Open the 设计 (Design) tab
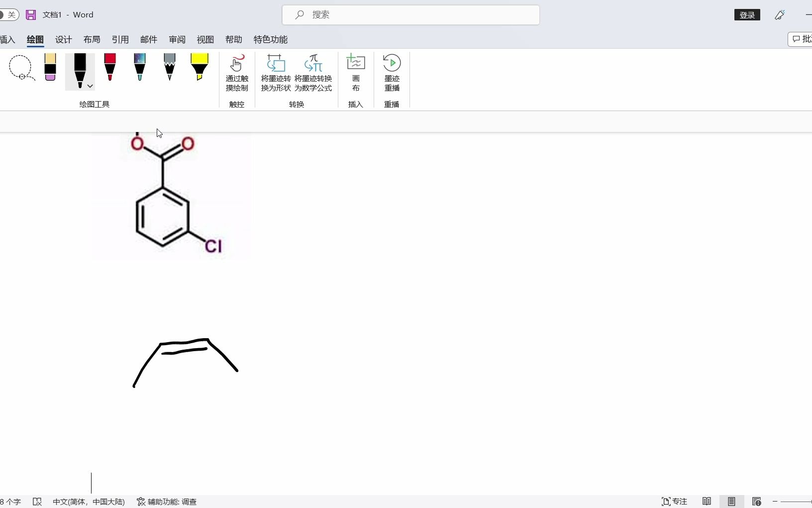 click(64, 39)
